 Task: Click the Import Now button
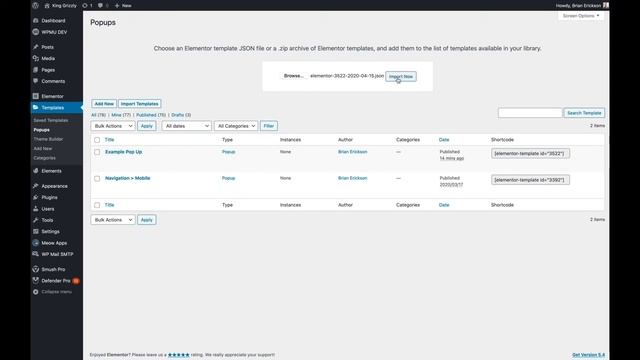click(x=401, y=76)
